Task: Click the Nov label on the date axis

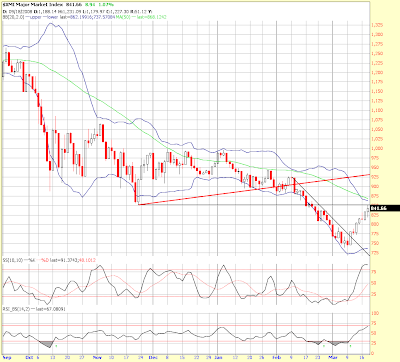Action: (97, 357)
